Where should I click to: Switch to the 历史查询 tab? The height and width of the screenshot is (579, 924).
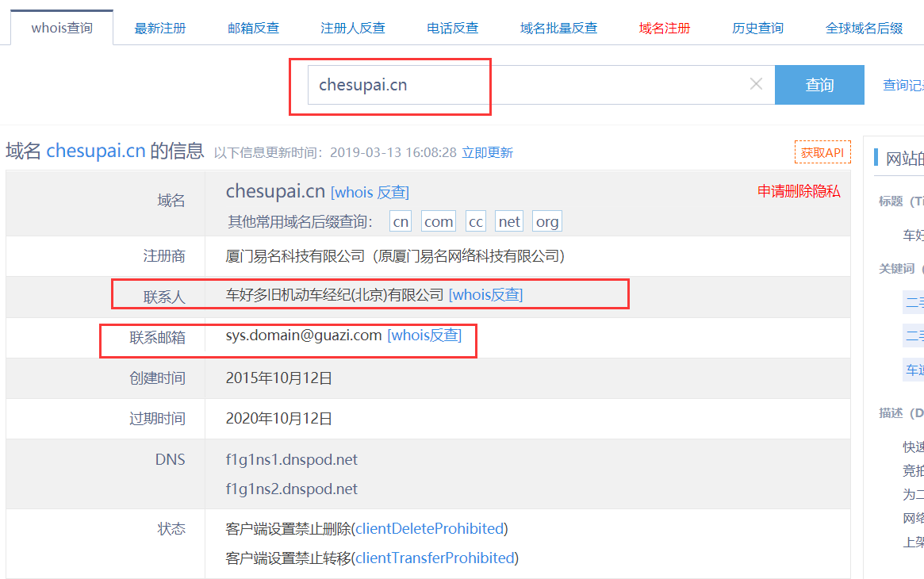[x=757, y=28]
